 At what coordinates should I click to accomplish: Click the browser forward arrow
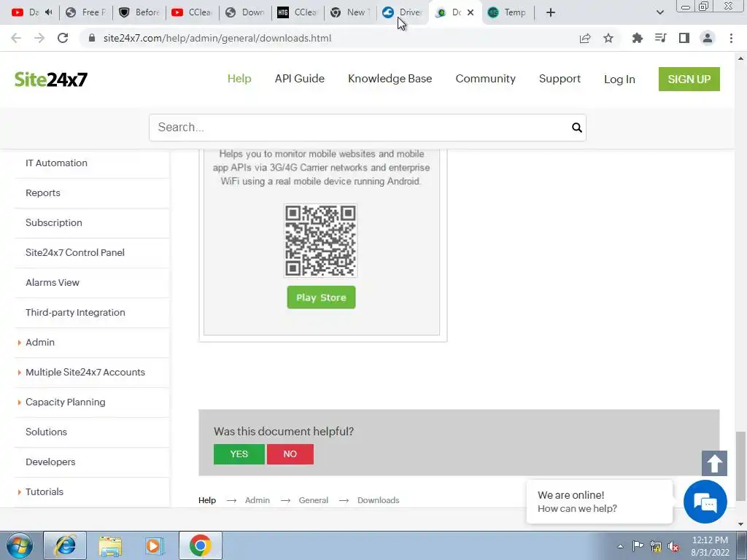click(39, 38)
